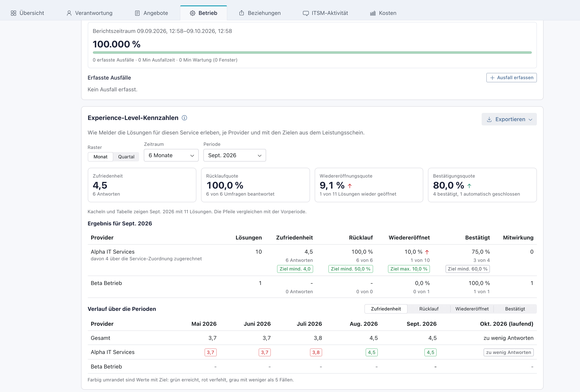580x392 pixels.
Task: Show Bestätigt in Verlauf table
Action: (515, 309)
